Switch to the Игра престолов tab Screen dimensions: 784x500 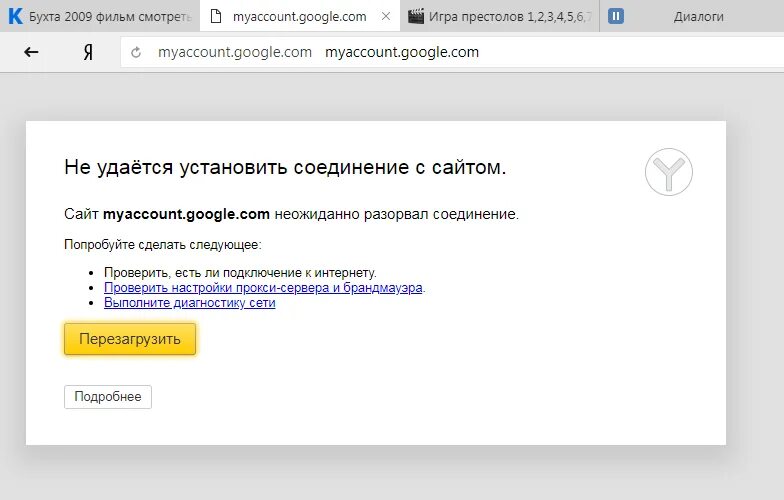pyautogui.click(x=500, y=16)
